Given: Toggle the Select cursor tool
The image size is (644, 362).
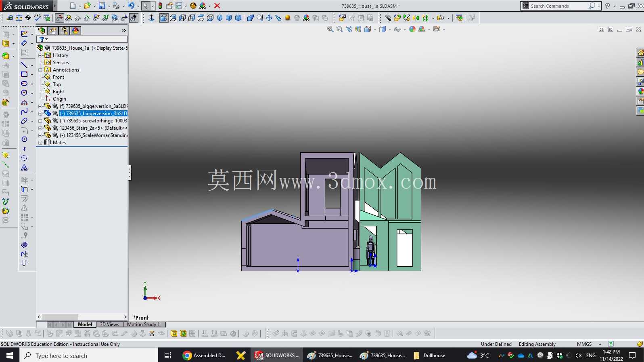Looking at the screenshot, I should coord(145,6).
